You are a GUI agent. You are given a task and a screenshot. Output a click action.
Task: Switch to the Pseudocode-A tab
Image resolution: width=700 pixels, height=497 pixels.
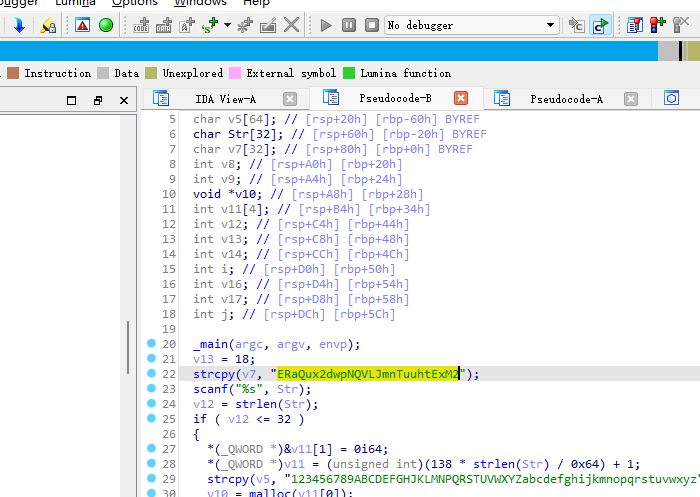click(x=566, y=99)
